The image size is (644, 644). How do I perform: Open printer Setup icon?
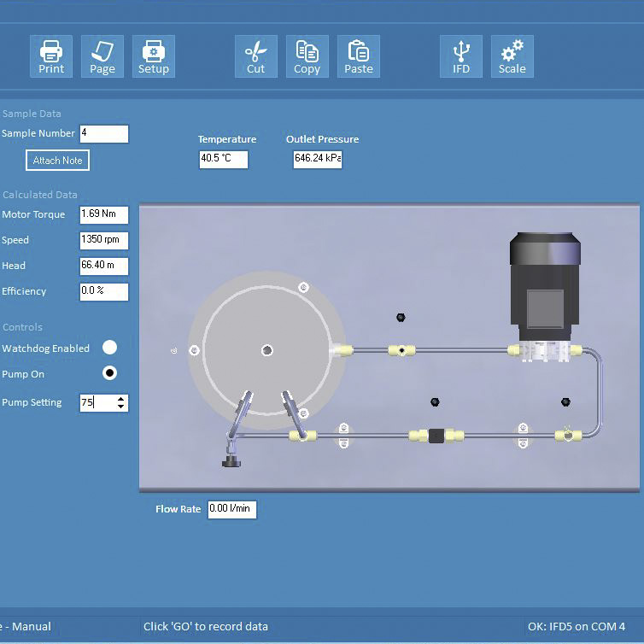click(x=154, y=56)
